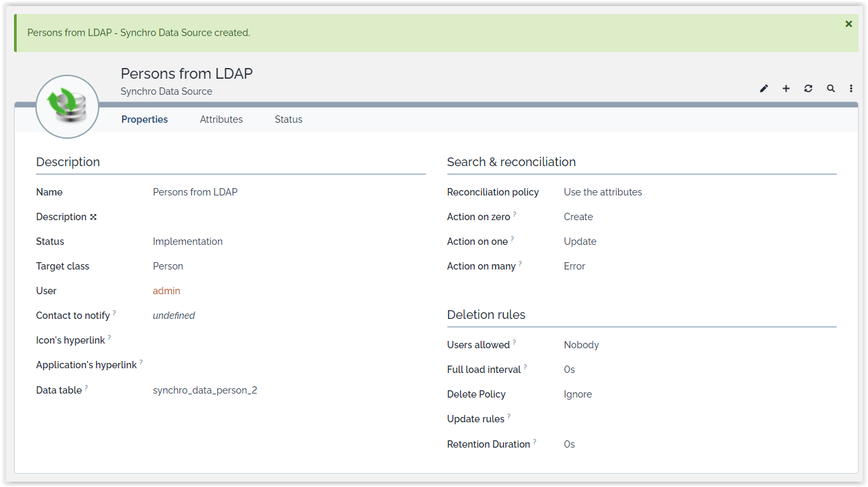Click help hint beside Retention Duration

tap(535, 442)
